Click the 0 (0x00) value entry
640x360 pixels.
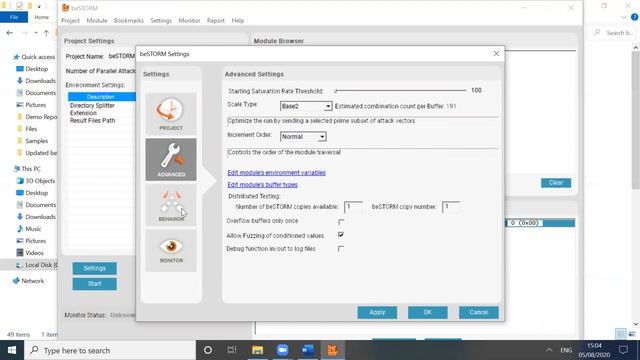(x=524, y=223)
